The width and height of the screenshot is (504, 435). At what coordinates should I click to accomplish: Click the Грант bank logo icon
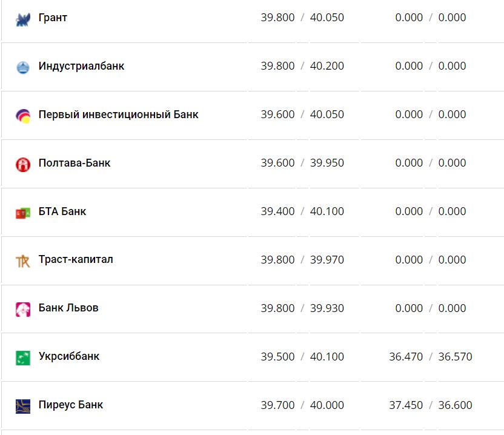pos(23,19)
